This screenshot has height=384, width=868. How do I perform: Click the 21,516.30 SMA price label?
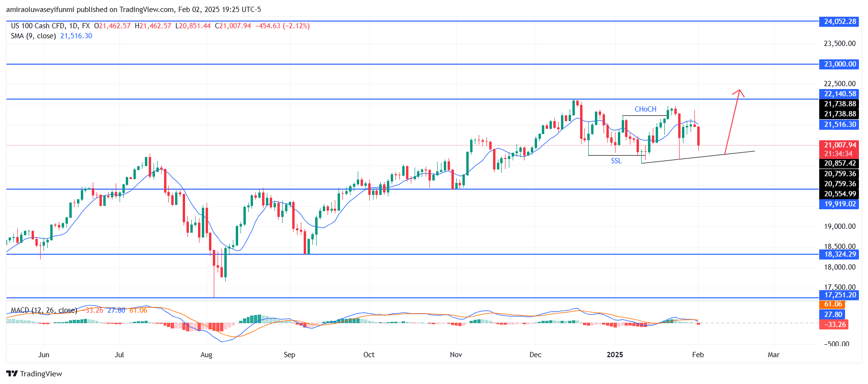click(839, 124)
